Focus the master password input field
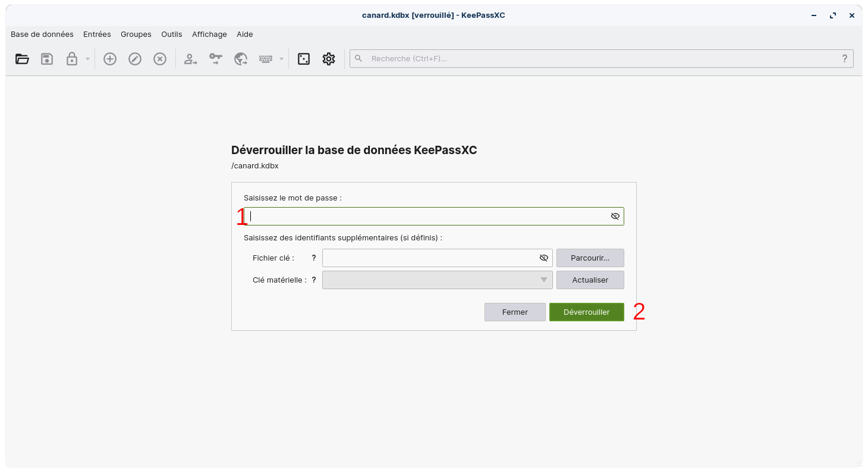Screen dimensions: 868x473 pos(428,216)
